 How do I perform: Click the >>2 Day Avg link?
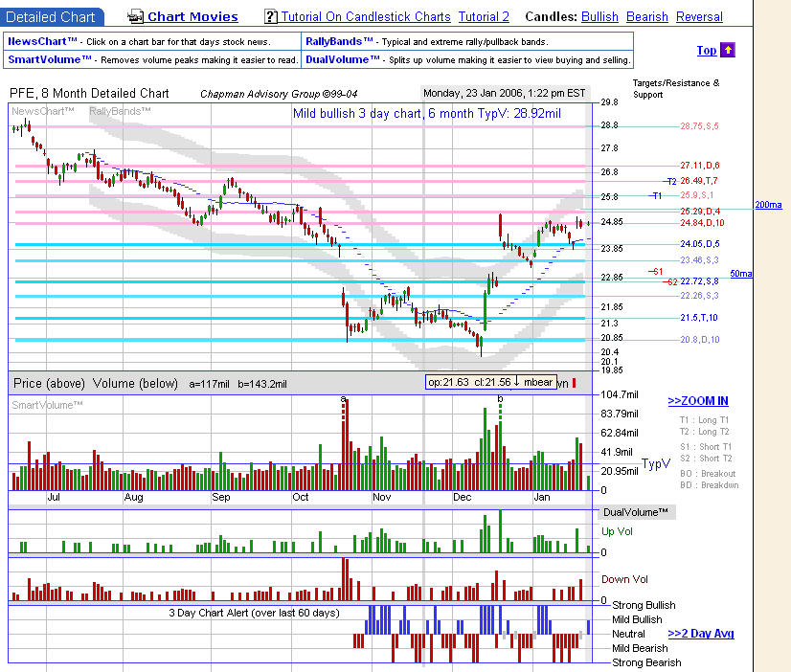click(701, 633)
